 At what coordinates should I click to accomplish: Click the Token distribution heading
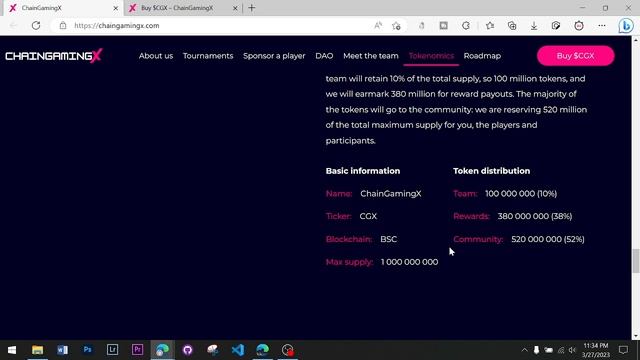click(x=491, y=171)
